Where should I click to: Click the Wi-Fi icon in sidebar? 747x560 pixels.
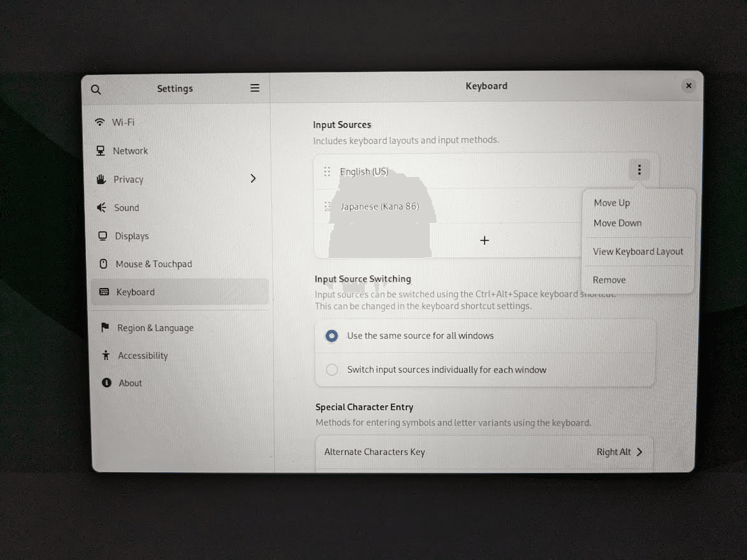99,122
